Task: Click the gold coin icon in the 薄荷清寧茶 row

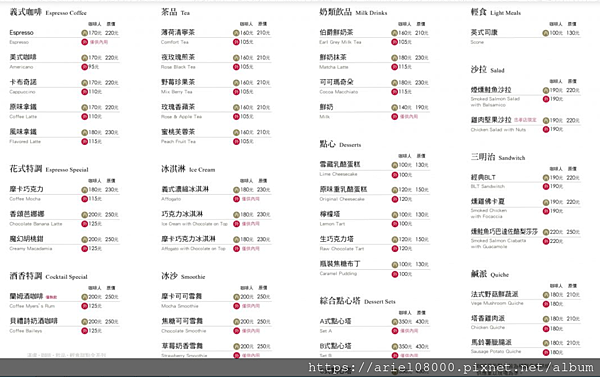Action: coord(236,33)
